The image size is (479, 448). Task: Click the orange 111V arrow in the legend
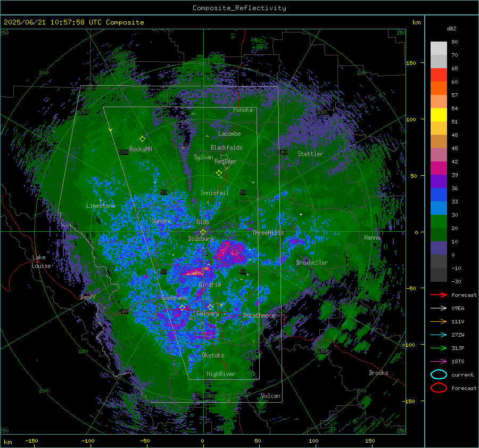(439, 321)
